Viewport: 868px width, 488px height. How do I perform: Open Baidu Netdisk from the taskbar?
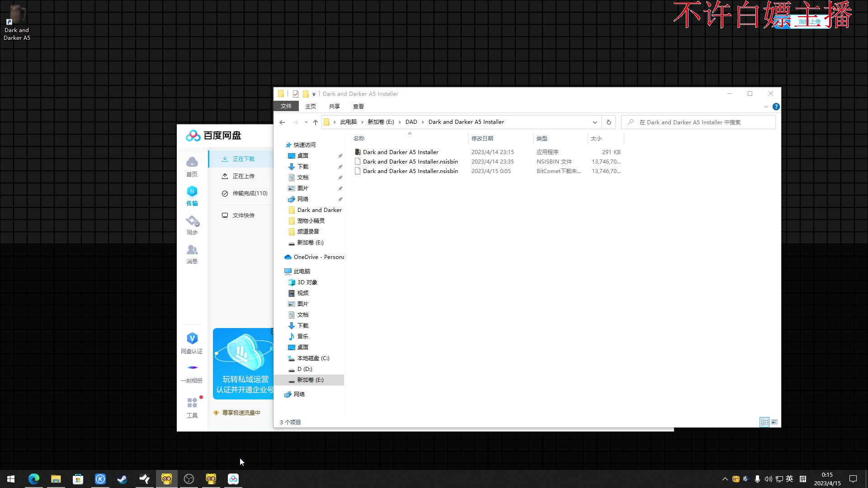(x=233, y=479)
